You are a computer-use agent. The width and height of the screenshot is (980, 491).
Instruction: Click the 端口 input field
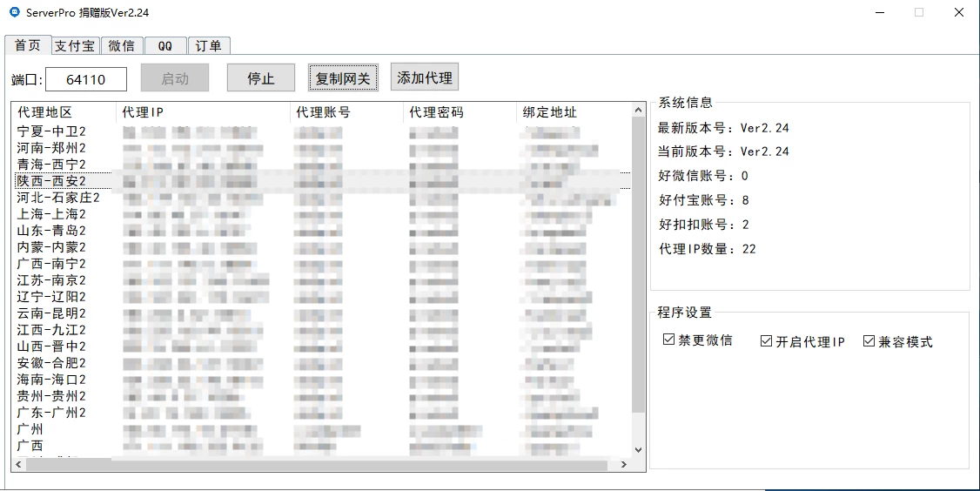[x=86, y=79]
